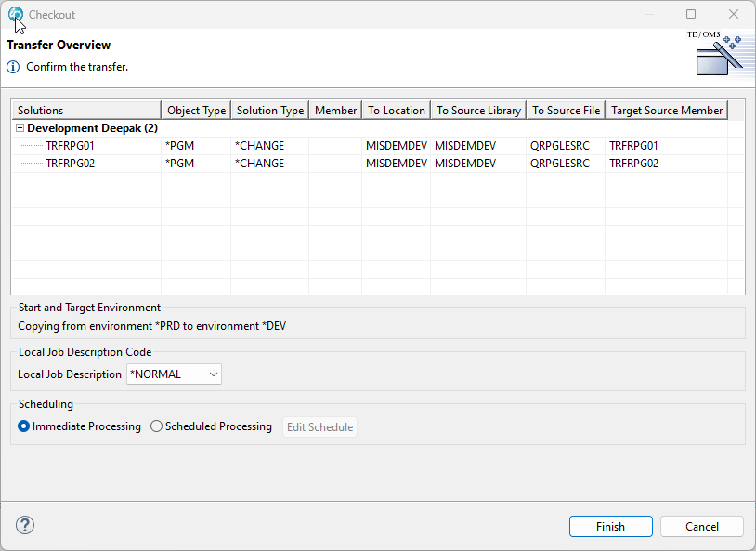
Task: Select the TRFRPG02 solution row
Action: click(x=71, y=164)
